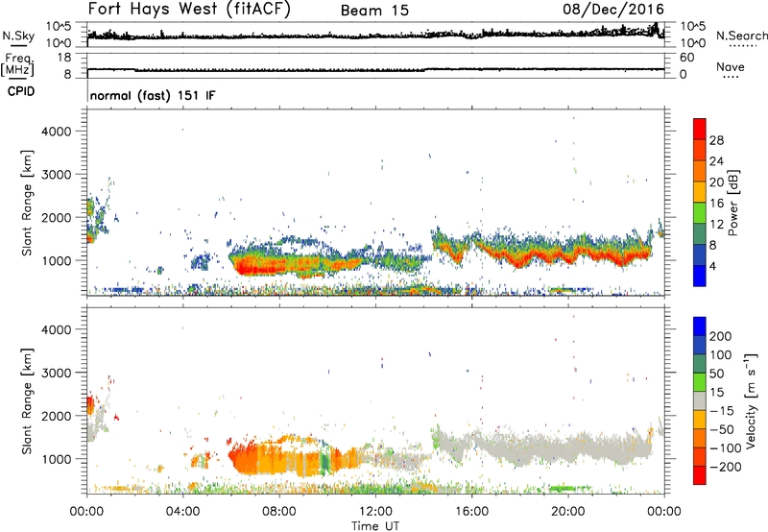
Task: Click the '-15' velocity colorbar value
Action: tap(721, 411)
